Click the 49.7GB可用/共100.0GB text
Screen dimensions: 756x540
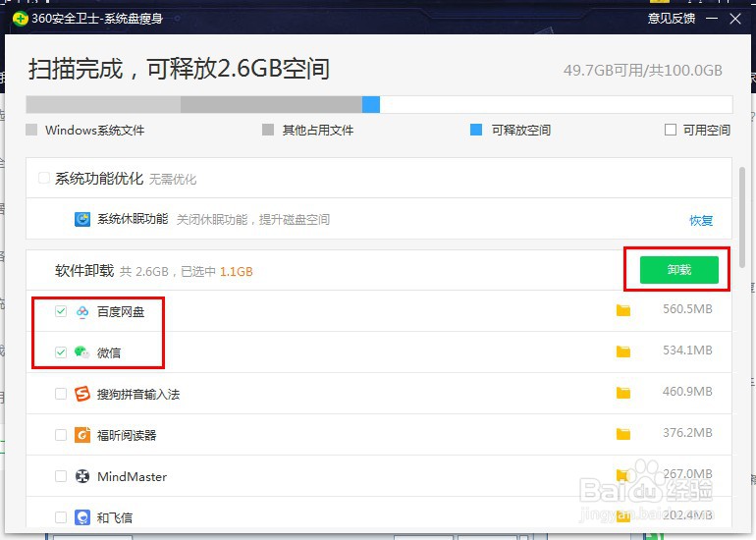[643, 71]
